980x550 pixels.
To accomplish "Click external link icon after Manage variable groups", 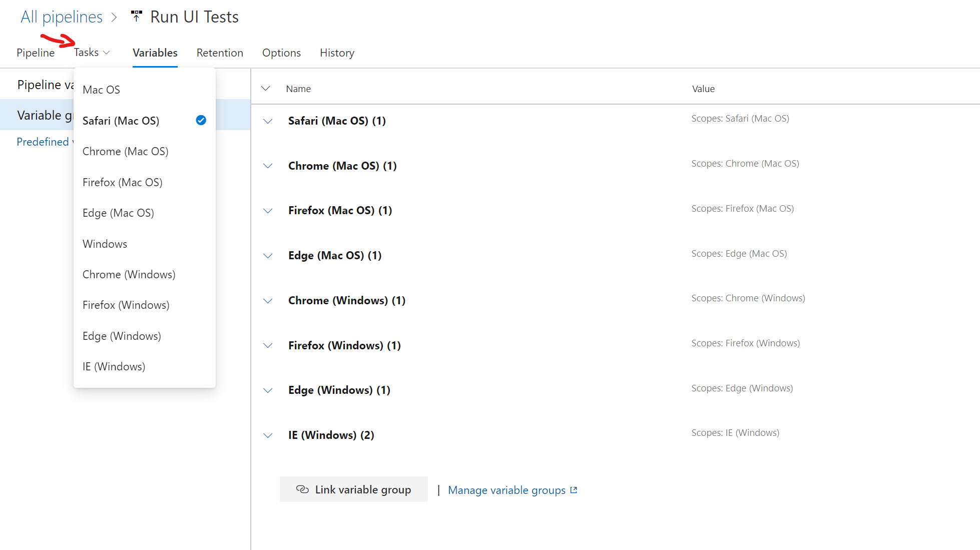I will (x=574, y=490).
